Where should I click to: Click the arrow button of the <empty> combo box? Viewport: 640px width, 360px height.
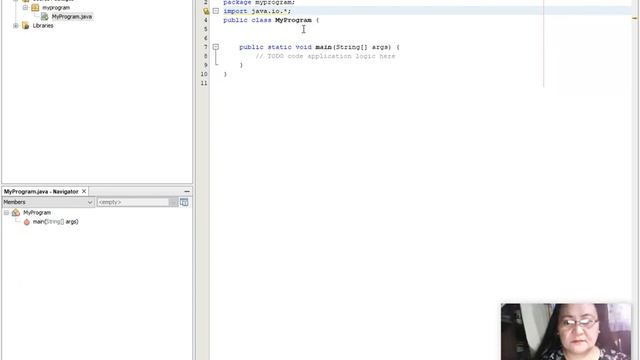click(173, 202)
